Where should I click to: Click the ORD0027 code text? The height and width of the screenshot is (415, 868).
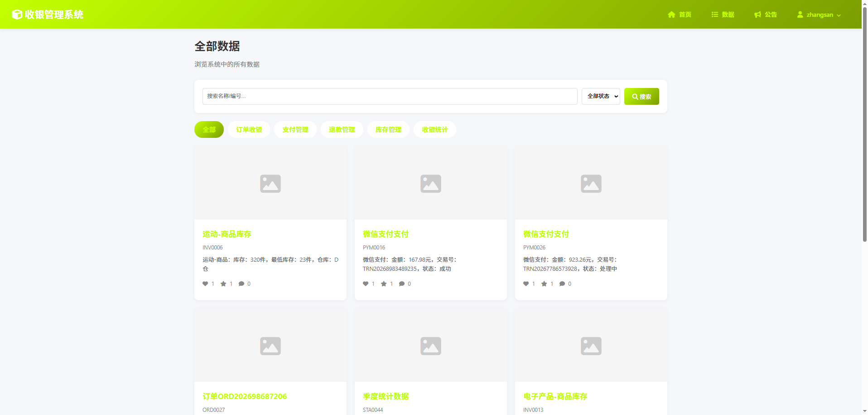(213, 410)
